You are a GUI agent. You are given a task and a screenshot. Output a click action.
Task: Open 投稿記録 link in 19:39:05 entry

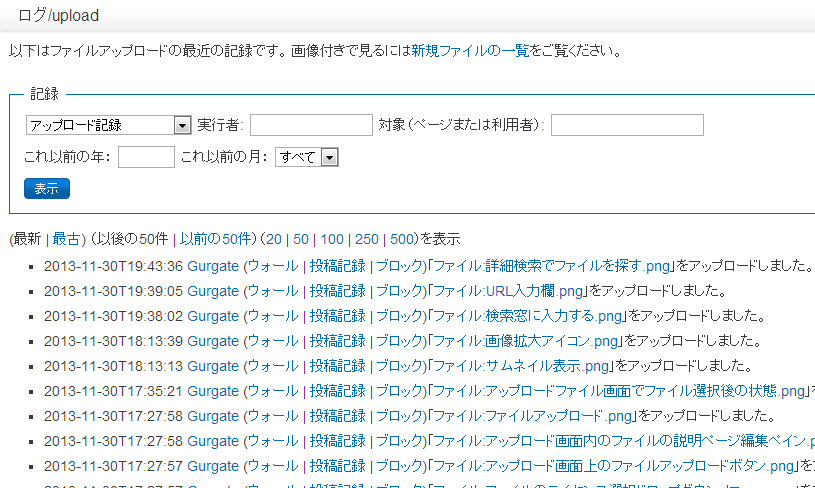(338, 291)
